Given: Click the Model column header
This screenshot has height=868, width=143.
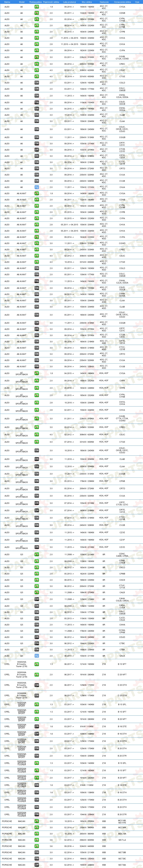Looking at the screenshot, I should [21, 2].
